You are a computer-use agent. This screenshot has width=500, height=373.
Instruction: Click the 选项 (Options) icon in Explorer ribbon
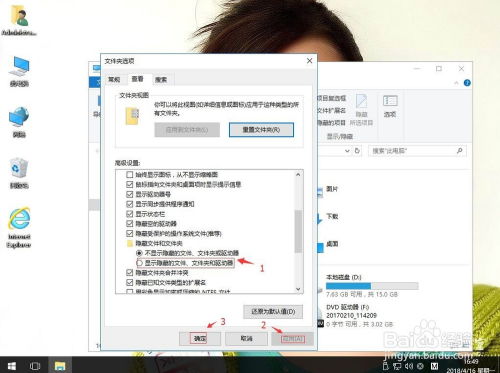(390, 106)
